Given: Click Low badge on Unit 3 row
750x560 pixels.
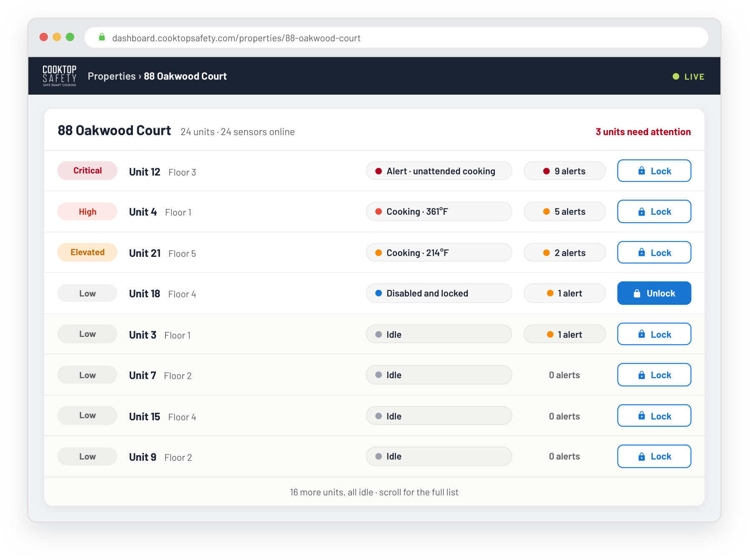Looking at the screenshot, I should [x=88, y=334].
